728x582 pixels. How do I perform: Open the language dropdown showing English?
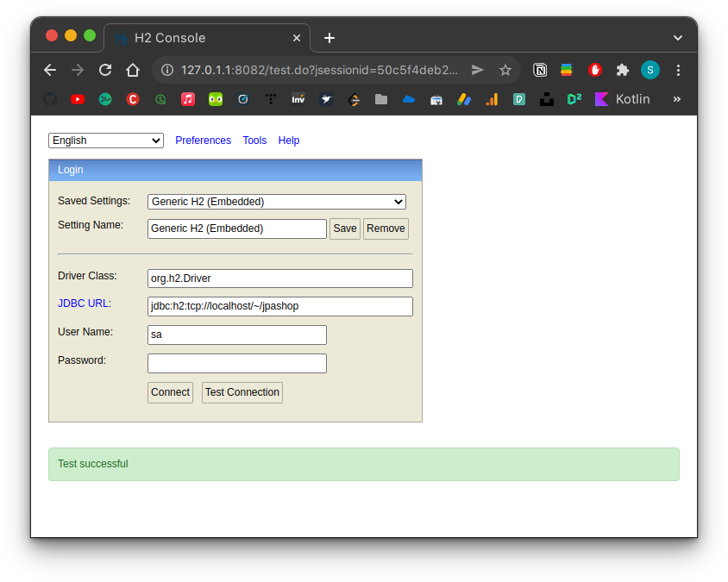pyautogui.click(x=106, y=141)
